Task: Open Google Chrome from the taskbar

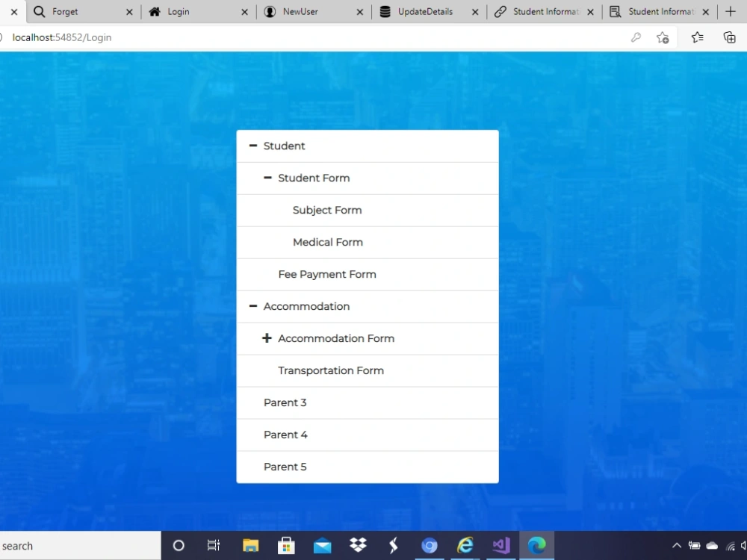Action: coord(430,545)
